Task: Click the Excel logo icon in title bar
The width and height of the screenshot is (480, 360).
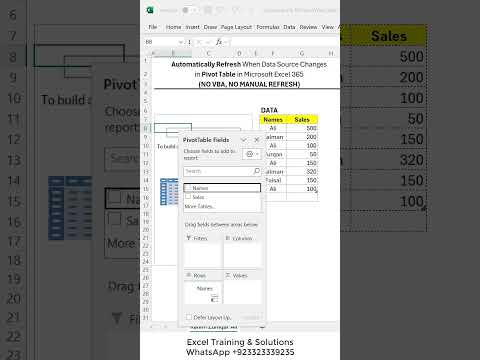Action: [x=150, y=10]
